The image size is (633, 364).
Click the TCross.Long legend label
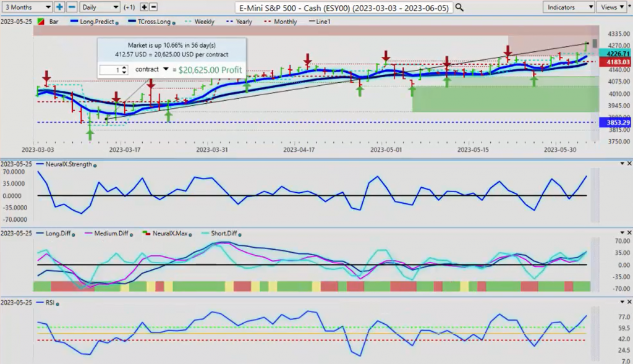pyautogui.click(x=154, y=22)
